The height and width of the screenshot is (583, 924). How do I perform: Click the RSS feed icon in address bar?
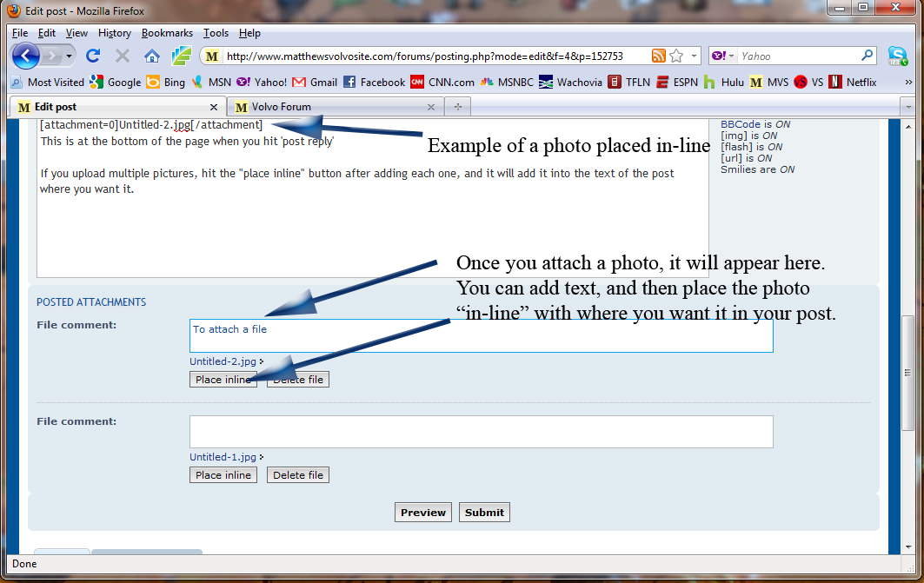pos(658,56)
